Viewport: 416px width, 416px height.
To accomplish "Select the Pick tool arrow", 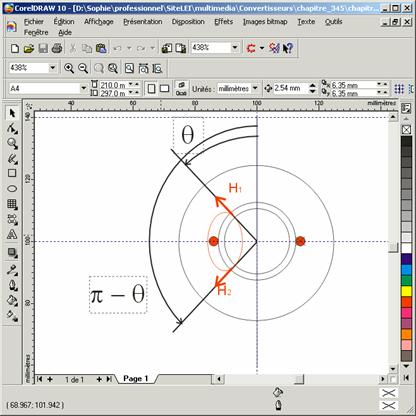I will (12, 113).
